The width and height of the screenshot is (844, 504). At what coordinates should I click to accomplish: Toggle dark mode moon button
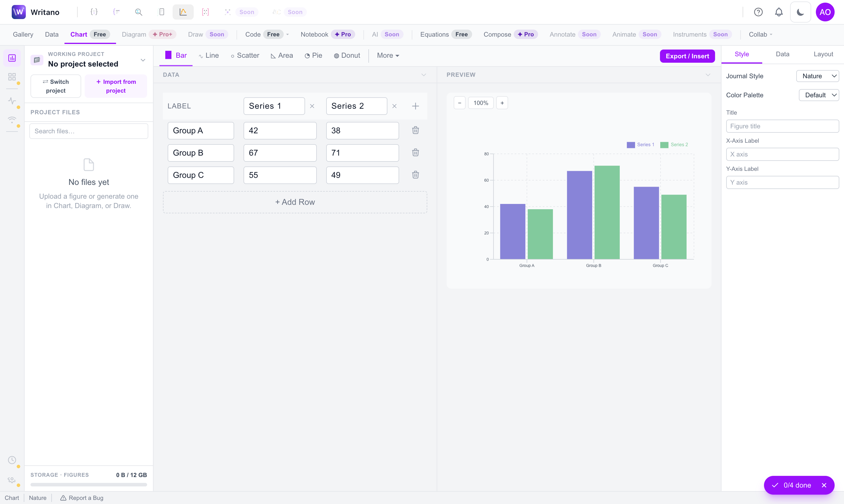pyautogui.click(x=800, y=12)
